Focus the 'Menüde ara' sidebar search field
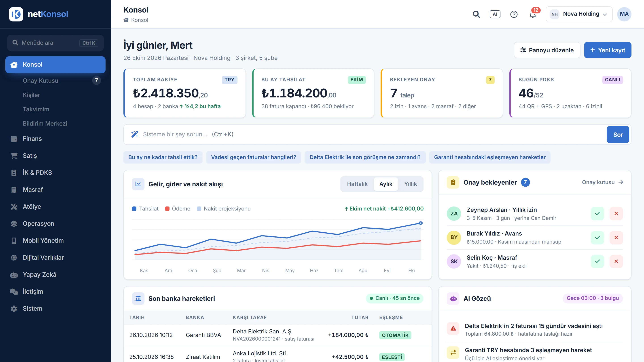 pos(55,43)
